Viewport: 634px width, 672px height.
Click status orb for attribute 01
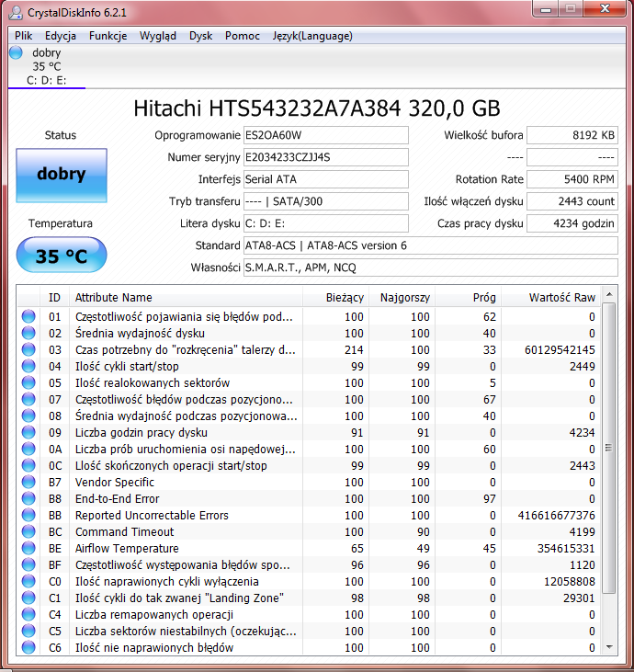pos(28,316)
